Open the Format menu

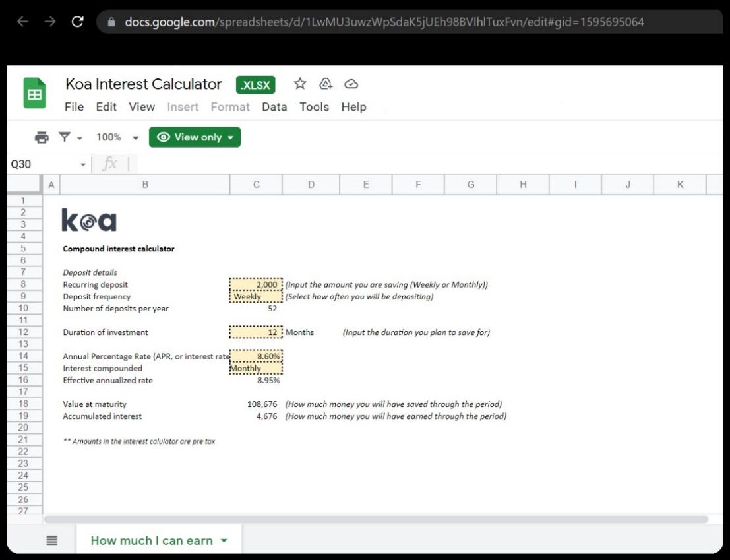(230, 107)
